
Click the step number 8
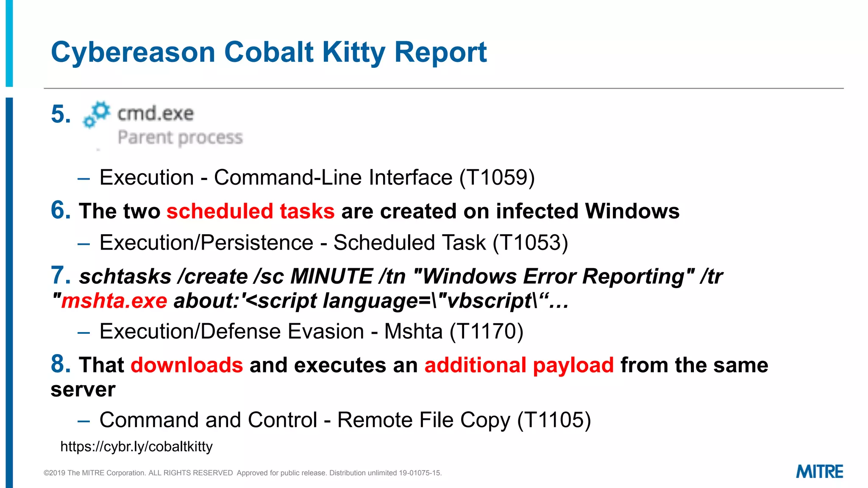click(x=61, y=364)
